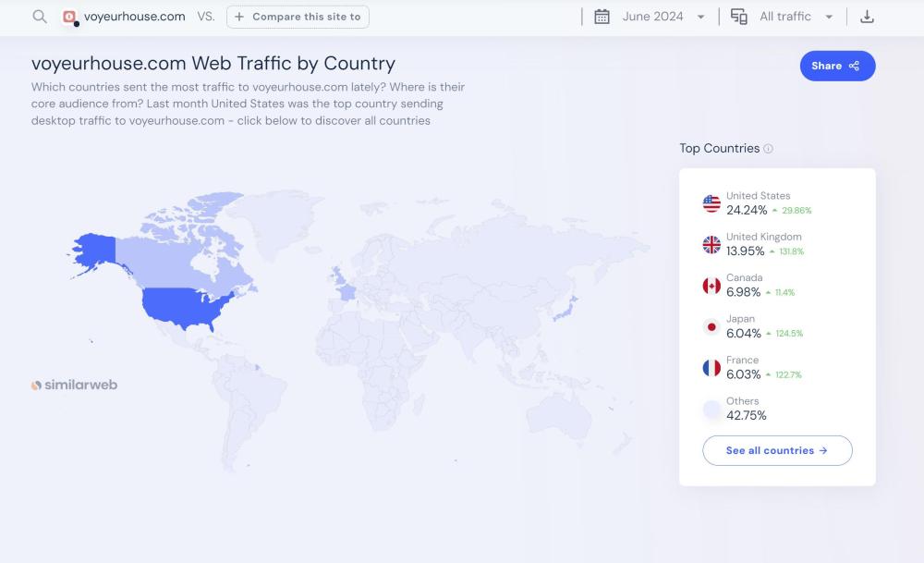The height and width of the screenshot is (563, 924).
Task: Click the voyeurhouse.com site favicon
Action: [70, 17]
